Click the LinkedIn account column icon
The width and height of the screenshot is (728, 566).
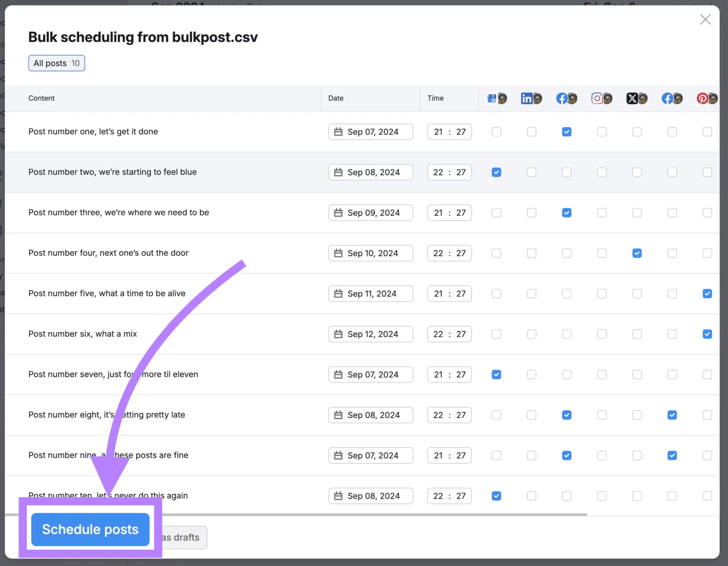[531, 98]
